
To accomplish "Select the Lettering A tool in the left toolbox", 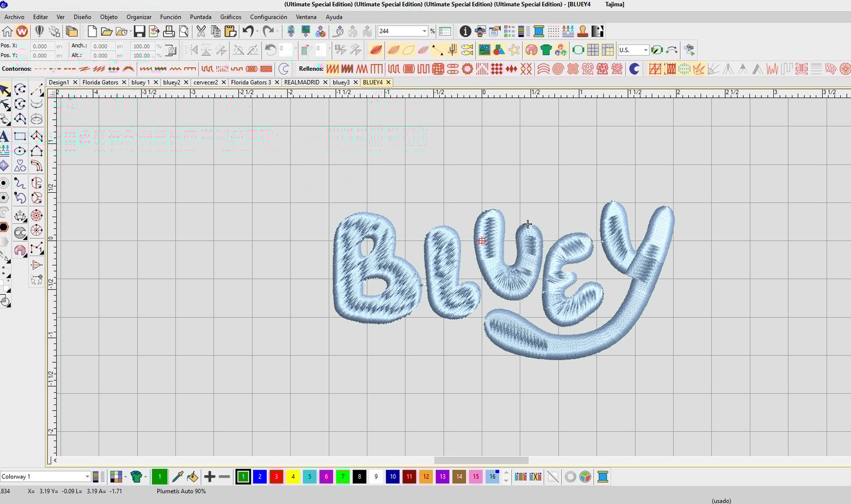I will tap(5, 136).
